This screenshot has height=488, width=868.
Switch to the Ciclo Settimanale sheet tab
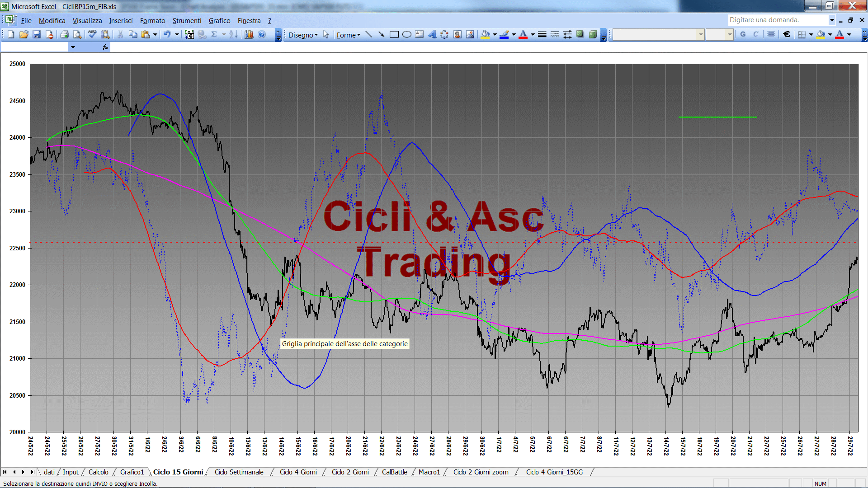click(x=239, y=472)
